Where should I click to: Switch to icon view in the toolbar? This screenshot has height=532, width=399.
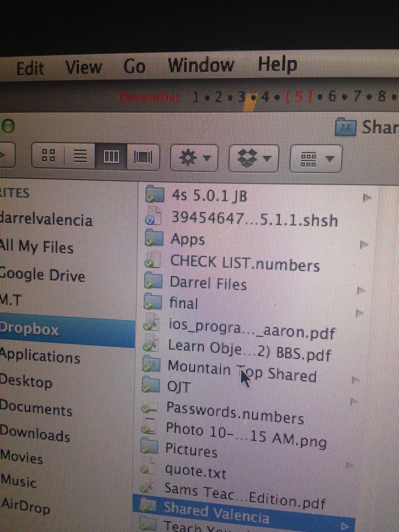pyautogui.click(x=48, y=155)
